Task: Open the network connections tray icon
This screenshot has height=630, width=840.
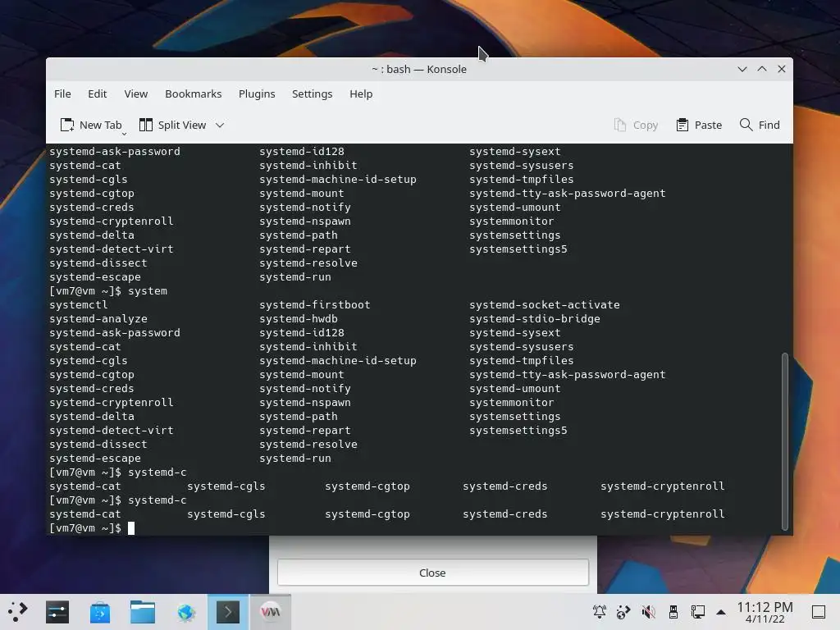Action: click(x=697, y=611)
